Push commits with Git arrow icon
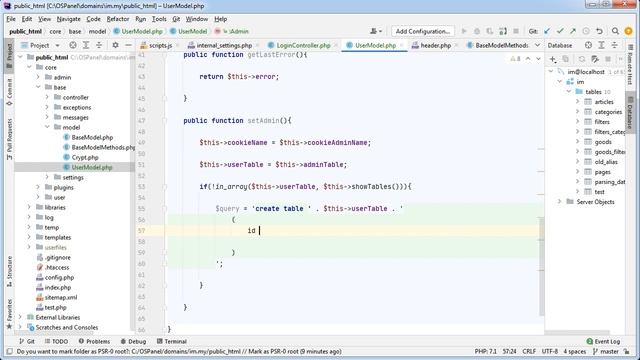The height and width of the screenshot is (360, 640). [573, 31]
